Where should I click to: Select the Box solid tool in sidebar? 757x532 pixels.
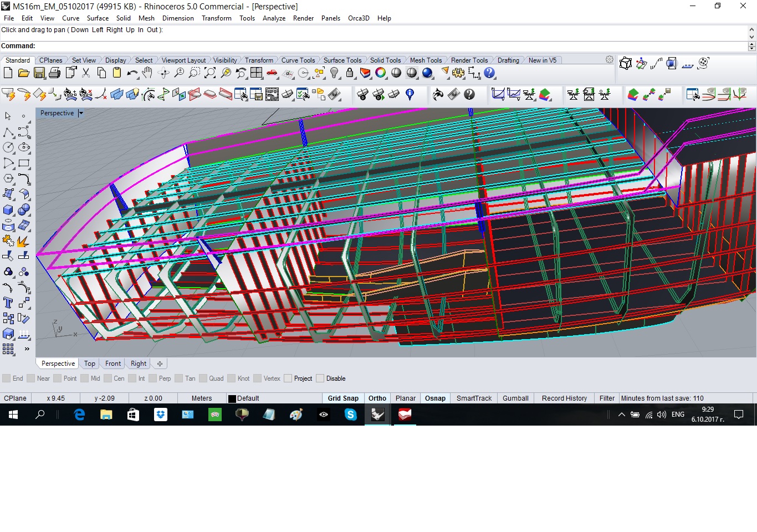click(8, 210)
